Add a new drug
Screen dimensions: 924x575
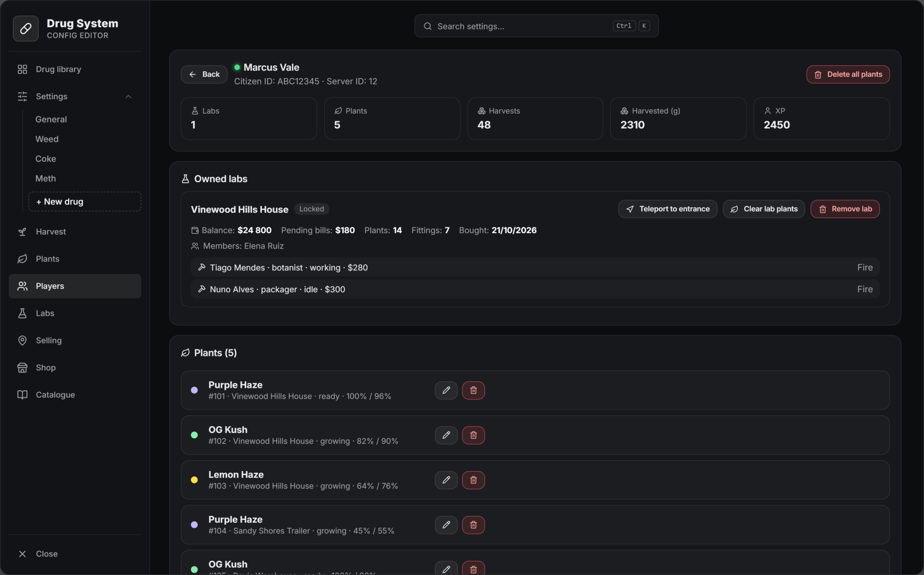(85, 202)
